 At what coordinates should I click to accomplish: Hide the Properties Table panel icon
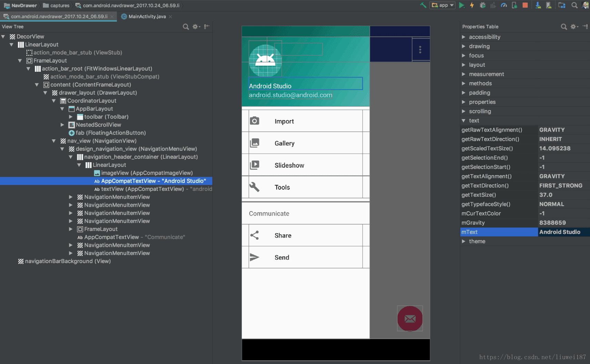click(585, 27)
